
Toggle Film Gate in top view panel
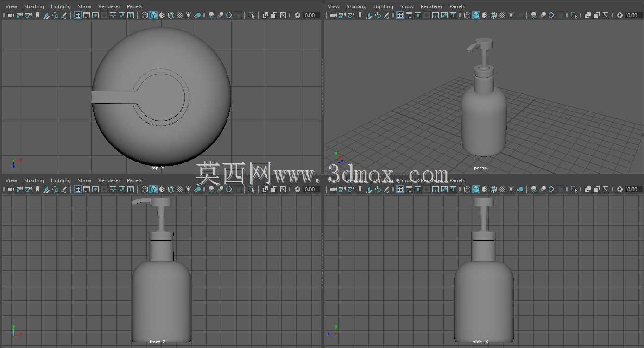coord(87,15)
